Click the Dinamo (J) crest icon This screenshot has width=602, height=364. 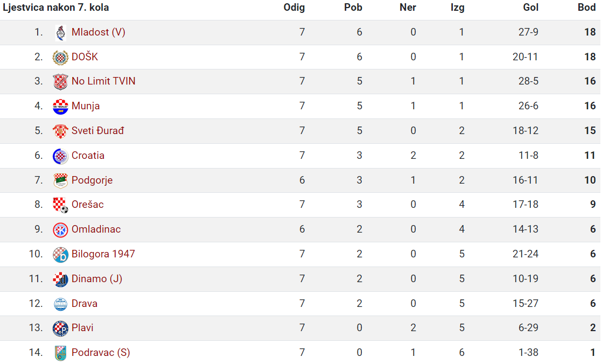click(x=60, y=279)
